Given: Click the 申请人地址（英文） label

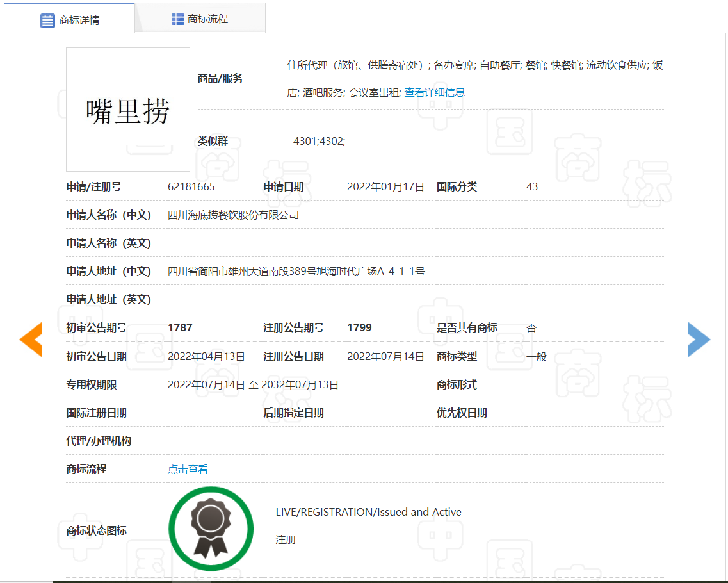Looking at the screenshot, I should 109,300.
